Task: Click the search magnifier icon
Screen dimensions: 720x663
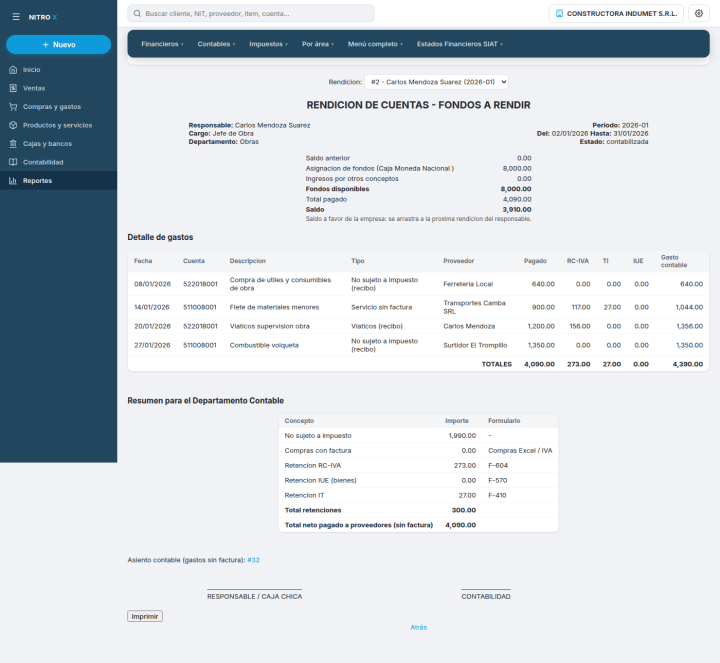Action: [137, 13]
